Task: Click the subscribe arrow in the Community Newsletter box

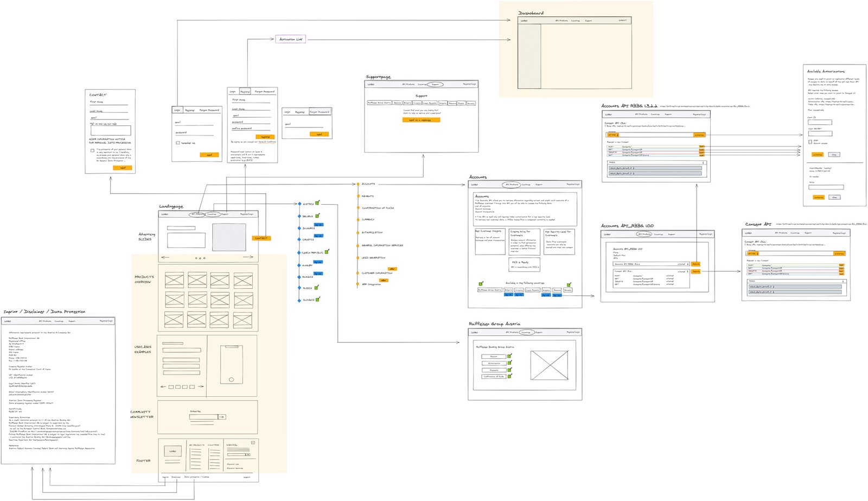Action: tap(222, 416)
